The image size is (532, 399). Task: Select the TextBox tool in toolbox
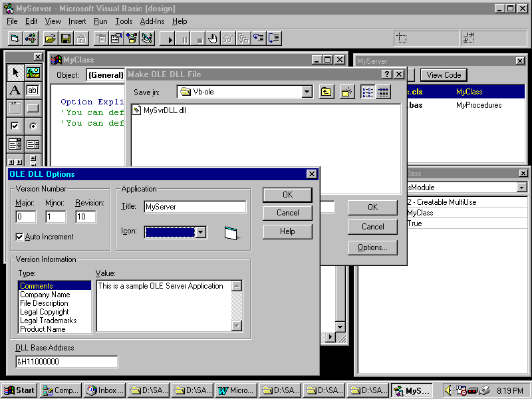tap(33, 90)
